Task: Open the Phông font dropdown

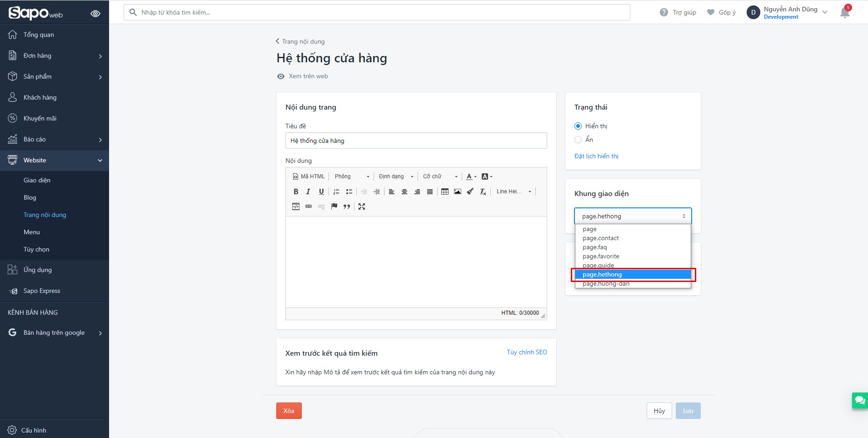Action: click(352, 176)
